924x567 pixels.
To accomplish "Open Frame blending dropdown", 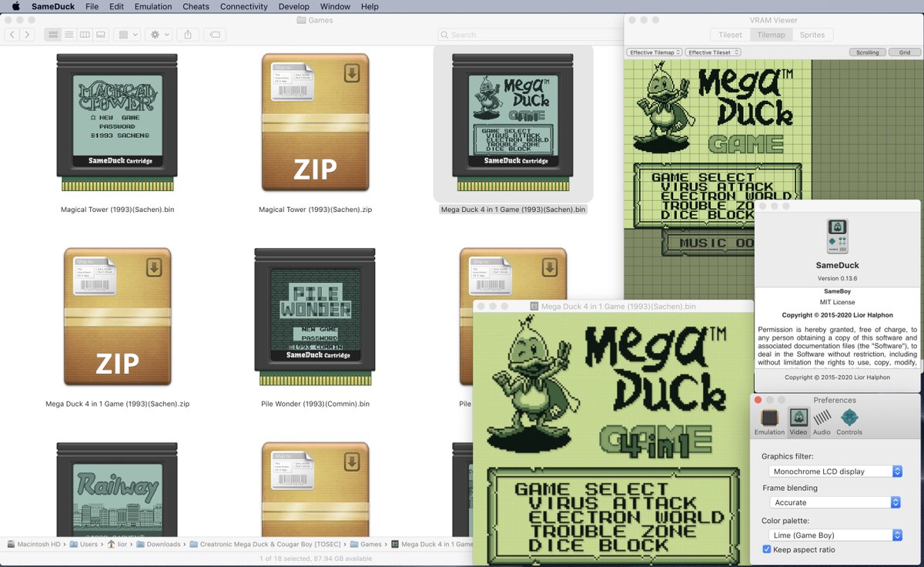I will pos(835,502).
